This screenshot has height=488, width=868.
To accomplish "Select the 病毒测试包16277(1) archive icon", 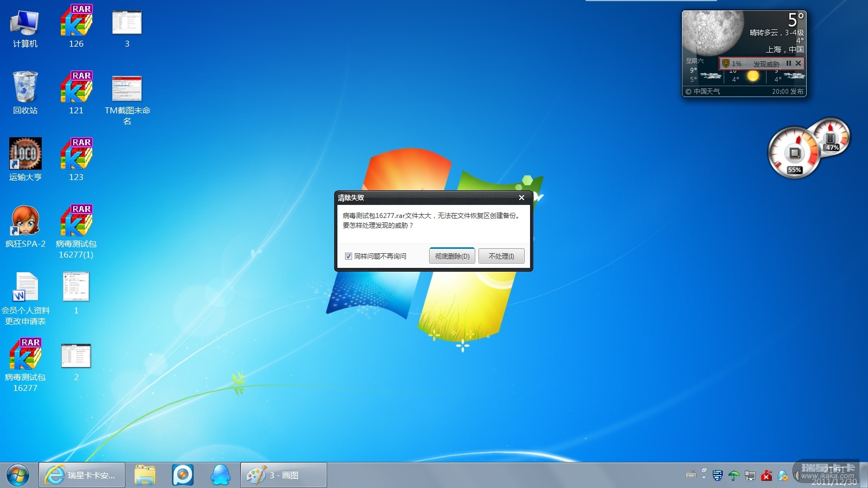I will (76, 232).
